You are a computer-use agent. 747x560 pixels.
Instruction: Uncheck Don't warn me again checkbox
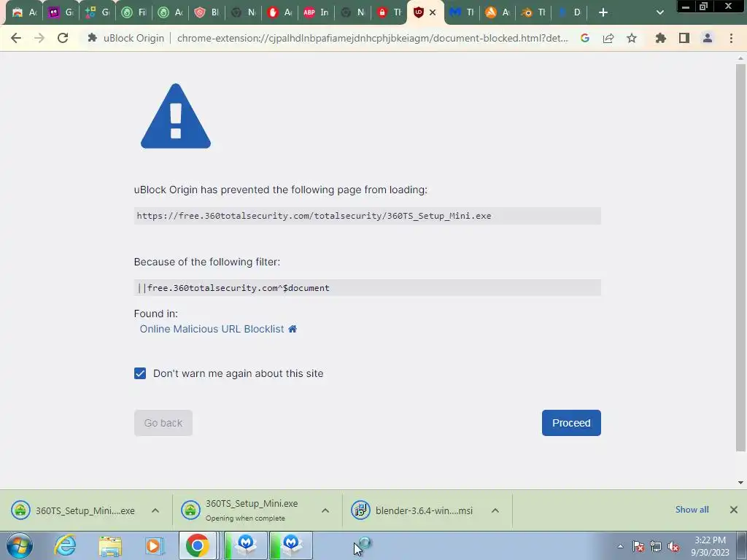point(140,373)
